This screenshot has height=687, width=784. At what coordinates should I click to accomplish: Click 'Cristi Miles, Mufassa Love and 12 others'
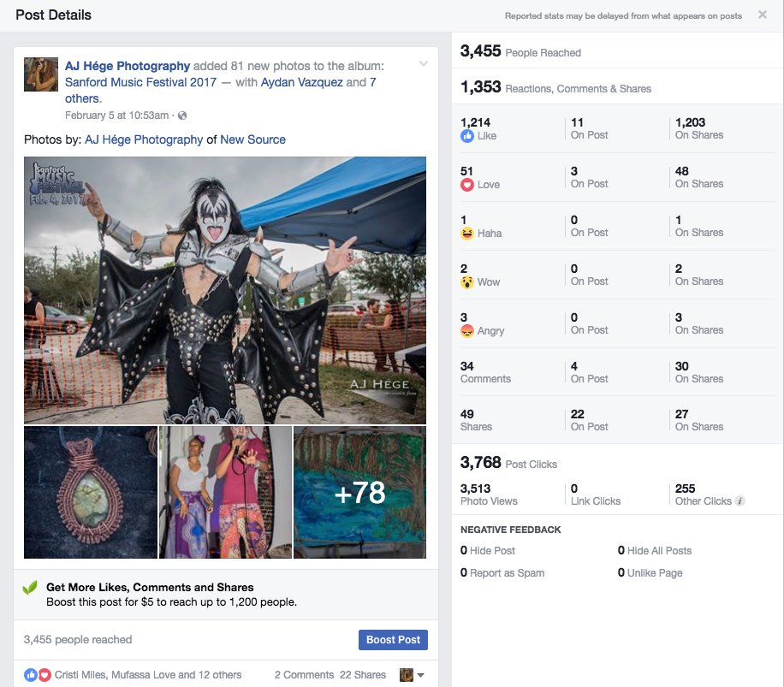(148, 675)
